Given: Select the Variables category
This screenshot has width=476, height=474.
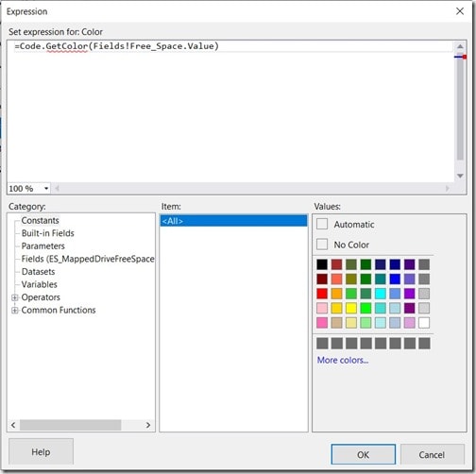Looking at the screenshot, I should [x=39, y=284].
